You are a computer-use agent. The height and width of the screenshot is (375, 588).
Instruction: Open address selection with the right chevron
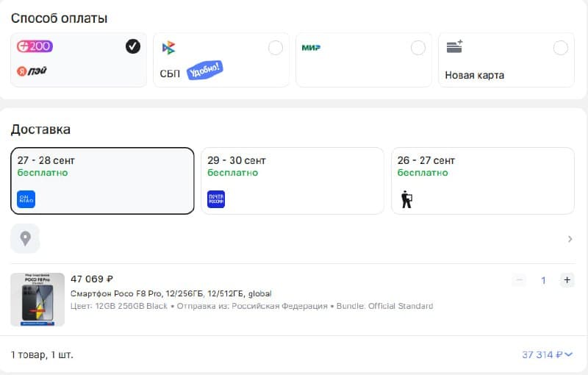click(570, 239)
